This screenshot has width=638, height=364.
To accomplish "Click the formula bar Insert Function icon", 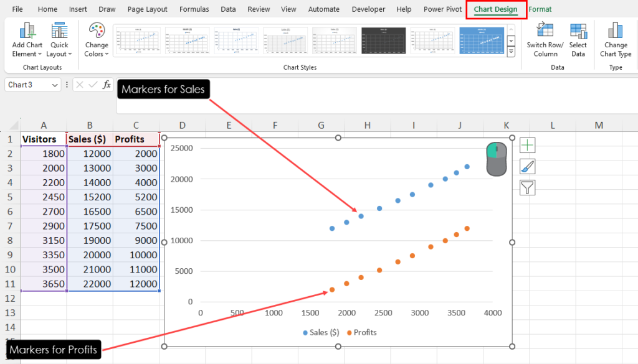I will click(x=107, y=85).
